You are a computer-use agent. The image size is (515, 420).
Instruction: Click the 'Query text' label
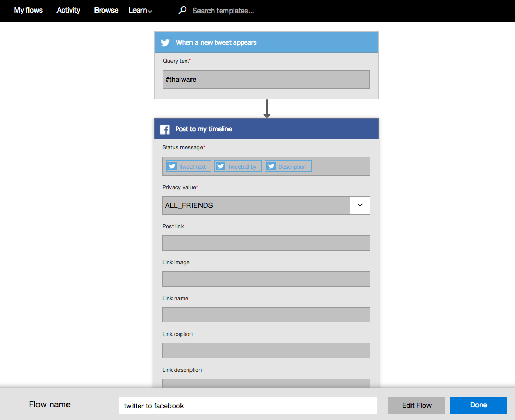pyautogui.click(x=177, y=61)
